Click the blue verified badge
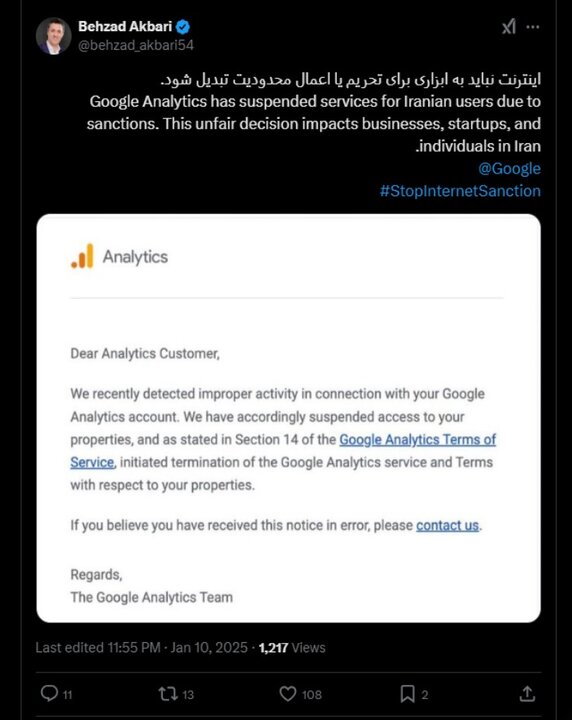The image size is (572, 720). point(183,27)
